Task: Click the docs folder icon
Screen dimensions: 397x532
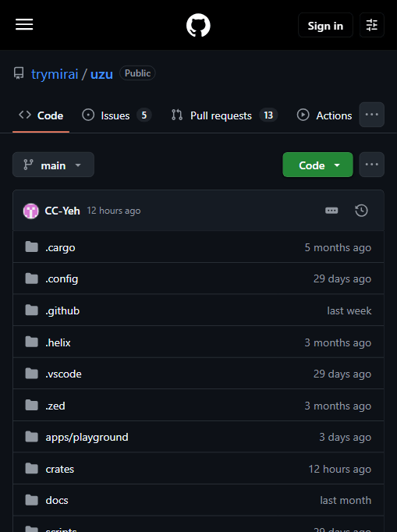Action: click(31, 500)
